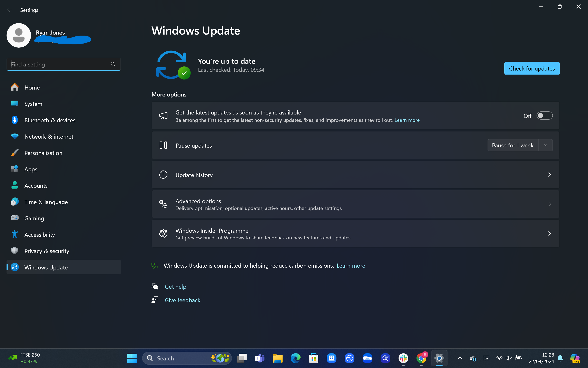This screenshot has height=368, width=588.
Task: Expand the pause duration dropdown arrow
Action: [546, 145]
